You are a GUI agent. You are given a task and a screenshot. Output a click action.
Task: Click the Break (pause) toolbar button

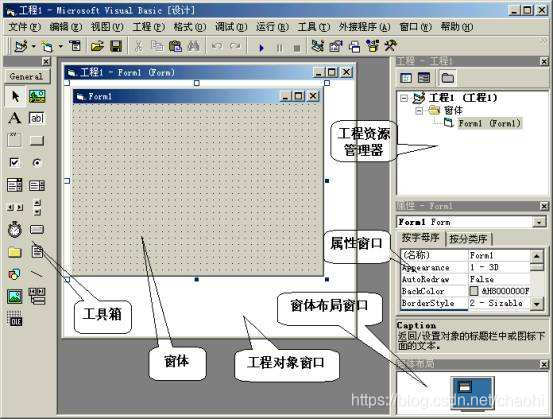click(x=279, y=48)
